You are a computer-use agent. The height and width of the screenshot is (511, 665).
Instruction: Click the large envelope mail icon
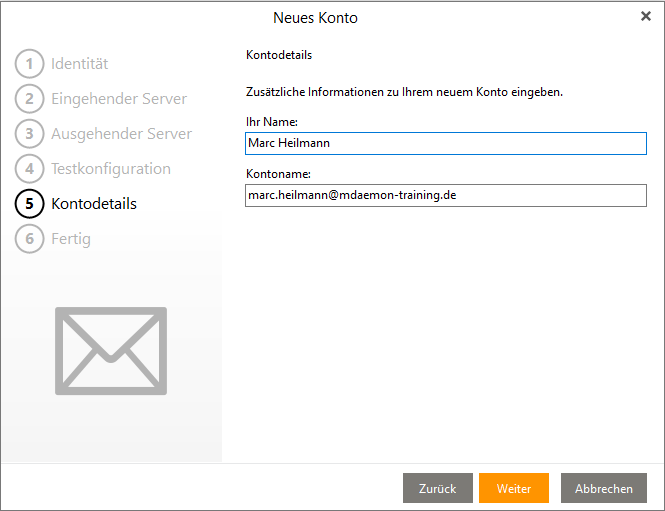(x=111, y=350)
